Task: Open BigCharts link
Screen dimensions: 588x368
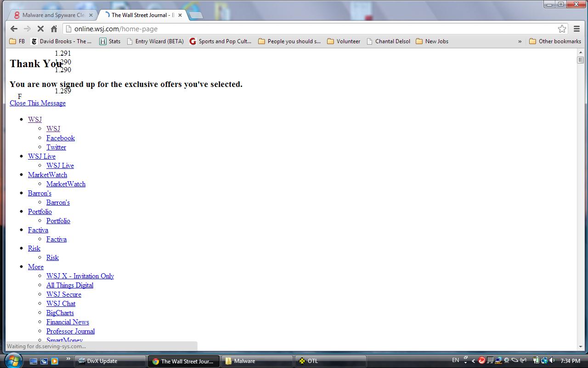Action: [60, 313]
